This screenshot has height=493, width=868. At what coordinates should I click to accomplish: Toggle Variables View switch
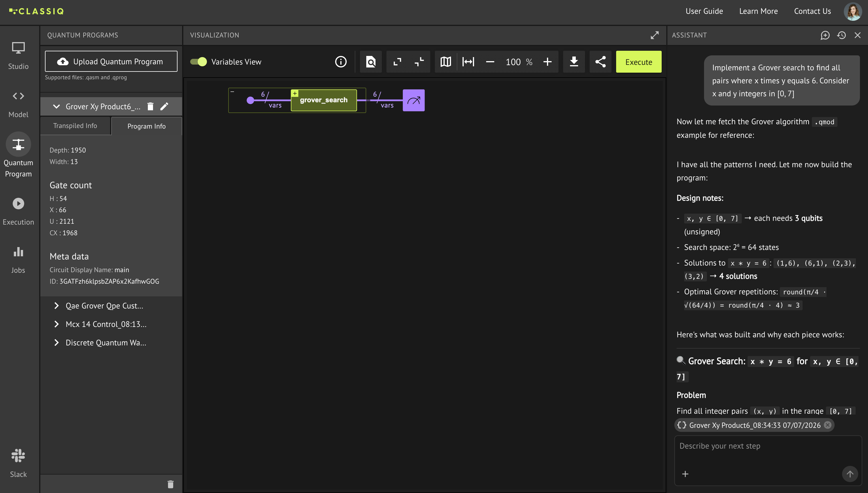pyautogui.click(x=199, y=62)
